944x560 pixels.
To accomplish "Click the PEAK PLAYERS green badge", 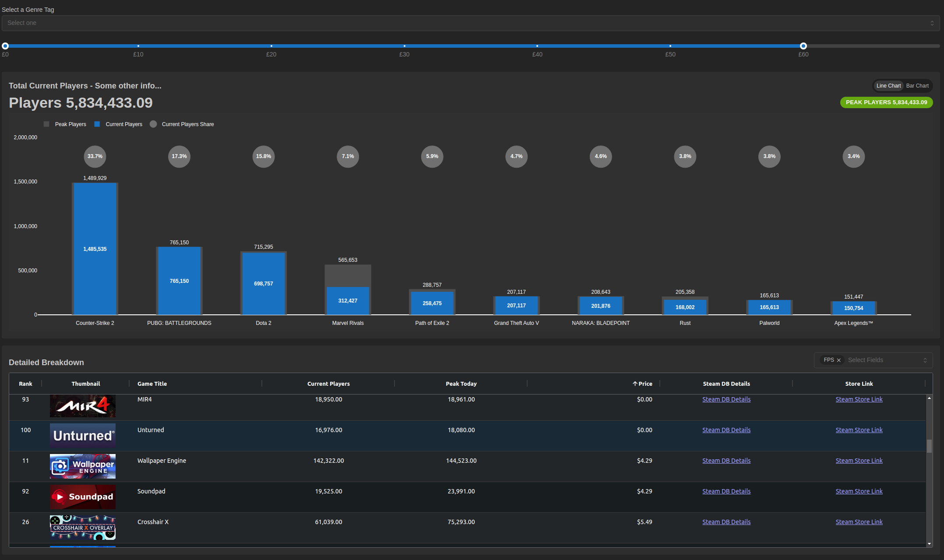I will [886, 102].
